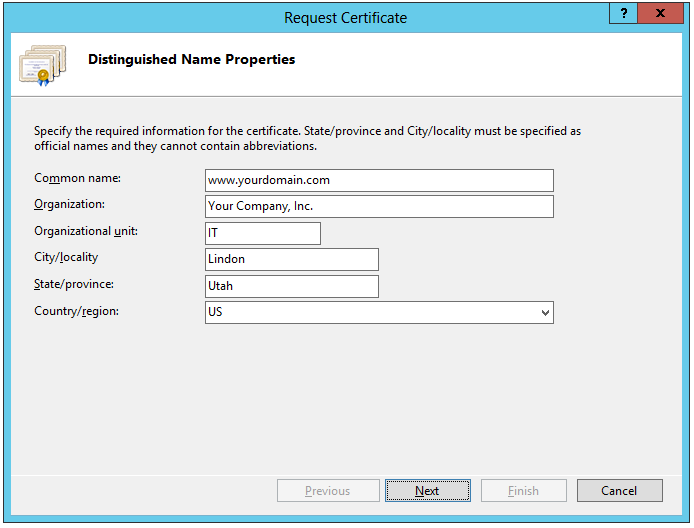
Task: Cancel the certificate request
Action: pos(619,491)
